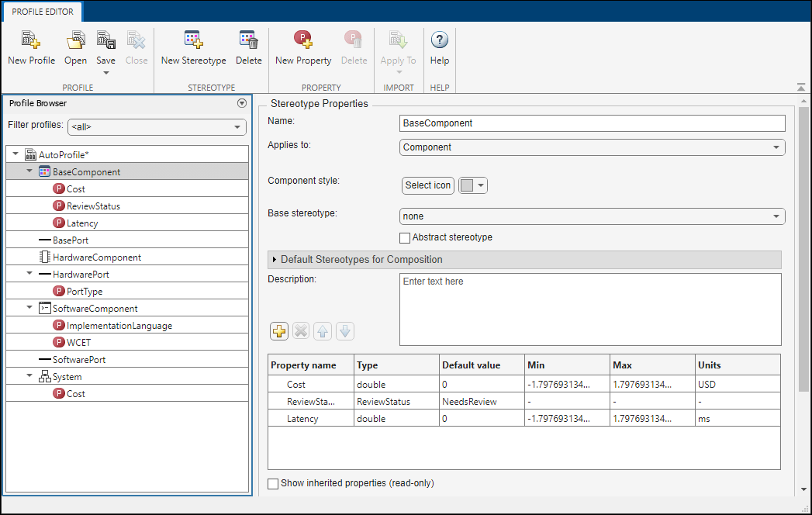Select the Profile Editor tab

pyautogui.click(x=42, y=11)
